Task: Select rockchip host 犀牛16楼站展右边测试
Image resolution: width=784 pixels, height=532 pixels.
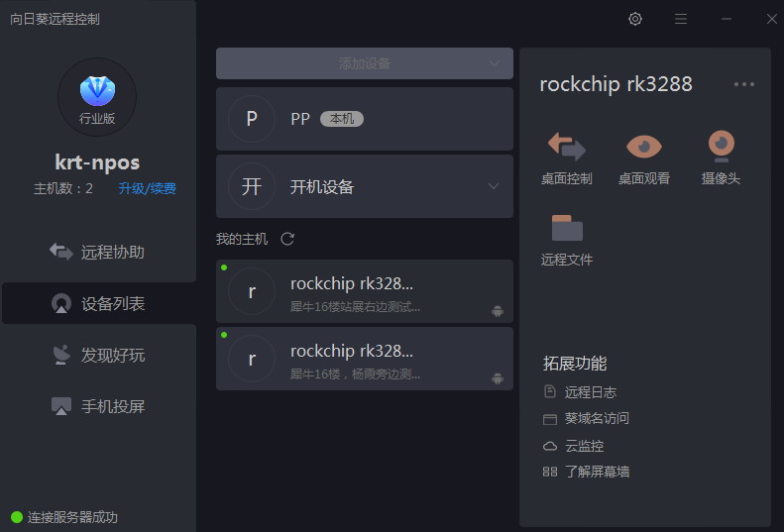Action: click(365, 291)
